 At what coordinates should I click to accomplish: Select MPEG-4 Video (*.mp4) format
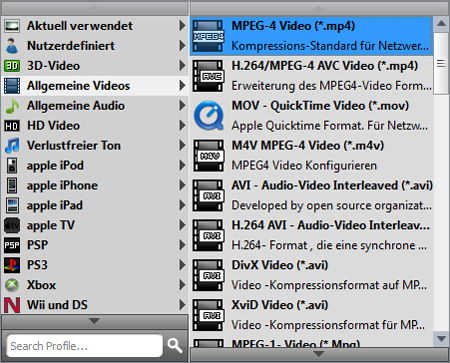click(311, 36)
